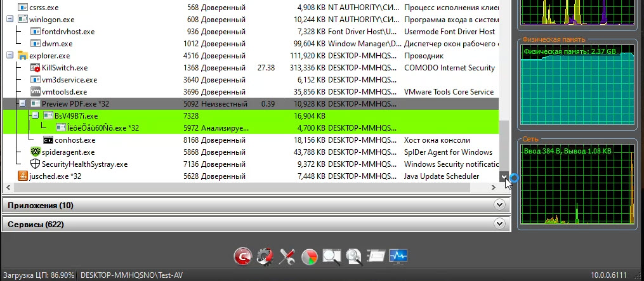Click the window list toolbar icon

tap(376, 256)
